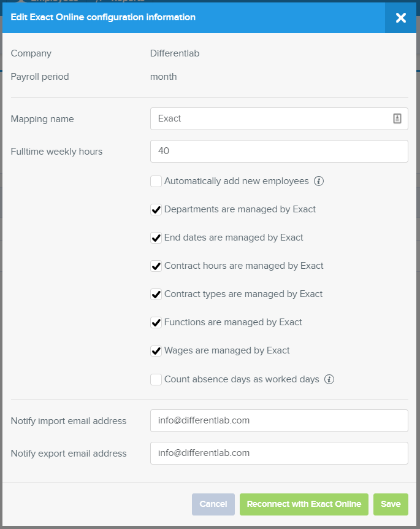
Task: Click the Notify export email address field
Action: (279, 453)
